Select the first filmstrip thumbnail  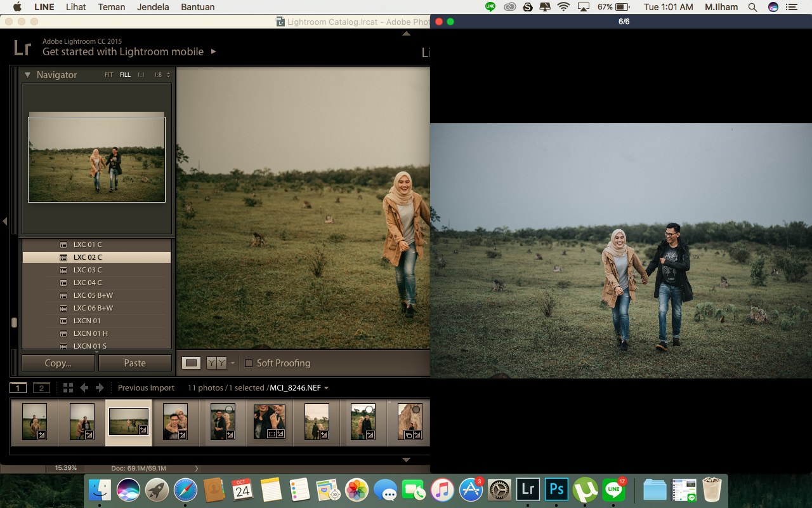point(34,422)
